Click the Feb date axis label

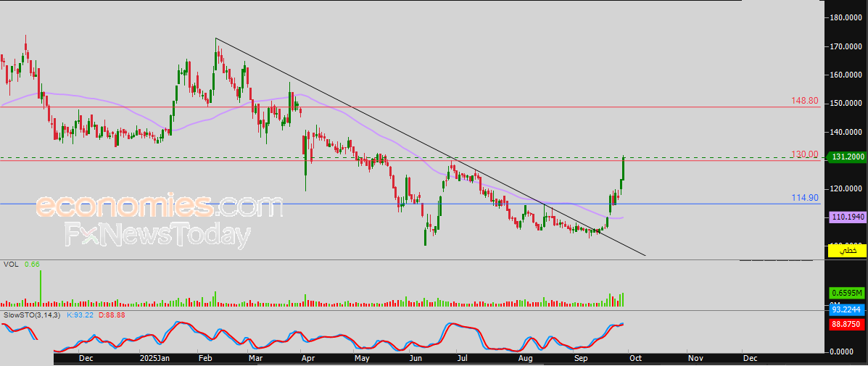204,359
